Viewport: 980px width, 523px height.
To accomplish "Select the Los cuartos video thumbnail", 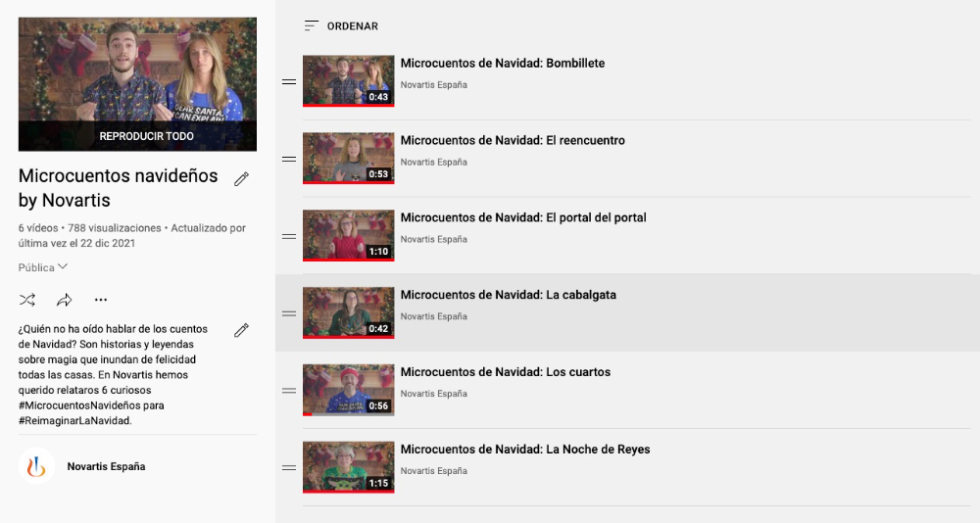I will pos(349,390).
